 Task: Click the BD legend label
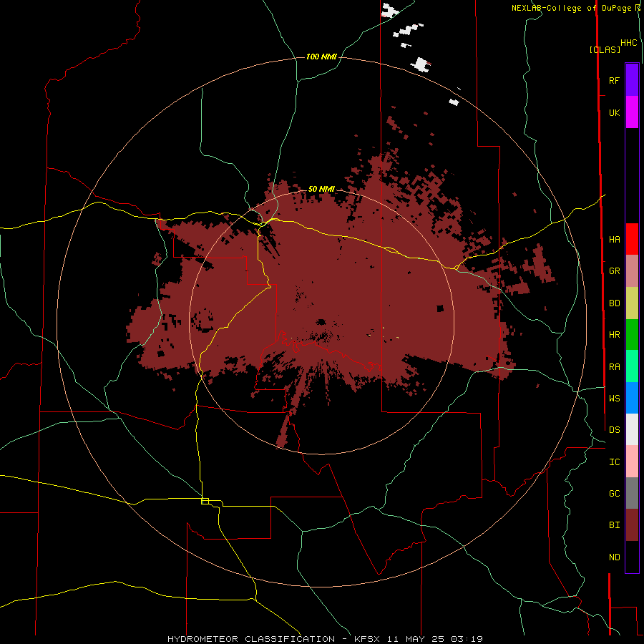point(615,303)
